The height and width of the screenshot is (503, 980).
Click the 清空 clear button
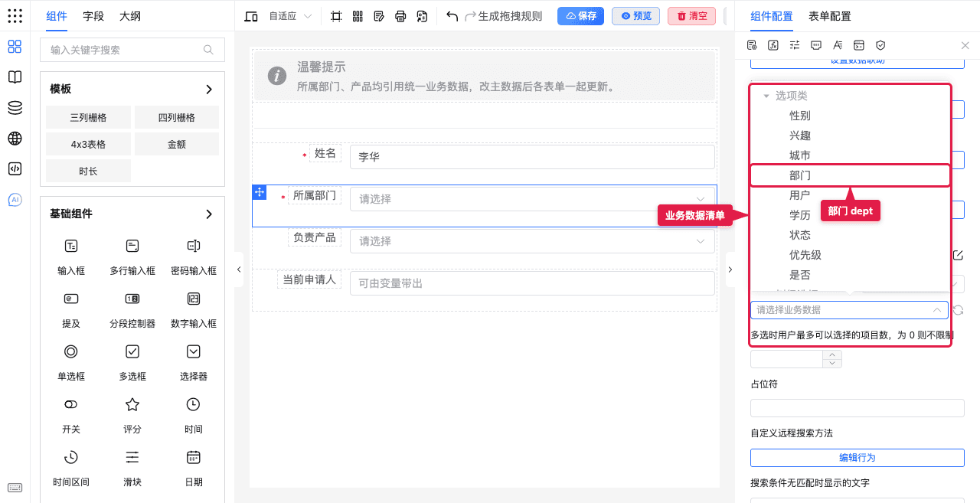[691, 16]
